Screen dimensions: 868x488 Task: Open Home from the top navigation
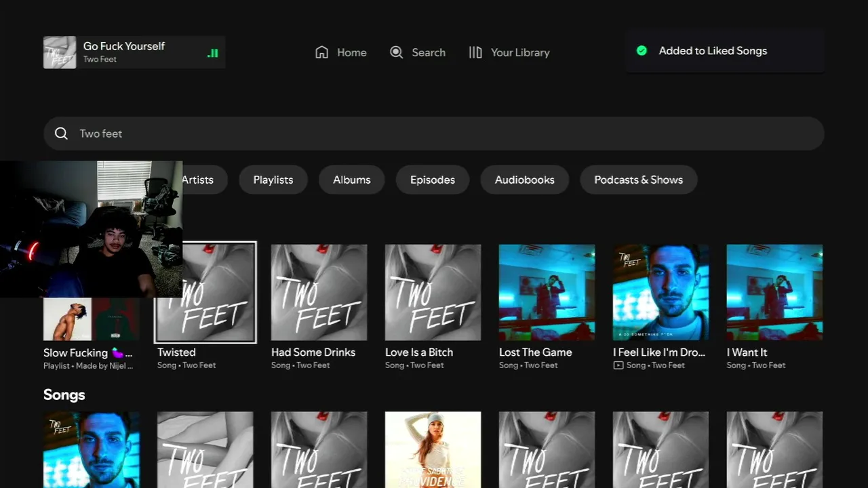click(x=341, y=52)
